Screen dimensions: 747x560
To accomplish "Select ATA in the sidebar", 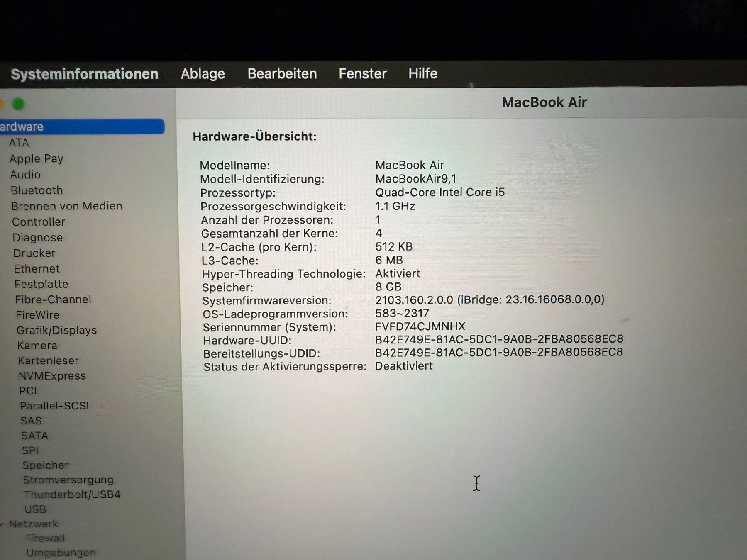I will 19,143.
